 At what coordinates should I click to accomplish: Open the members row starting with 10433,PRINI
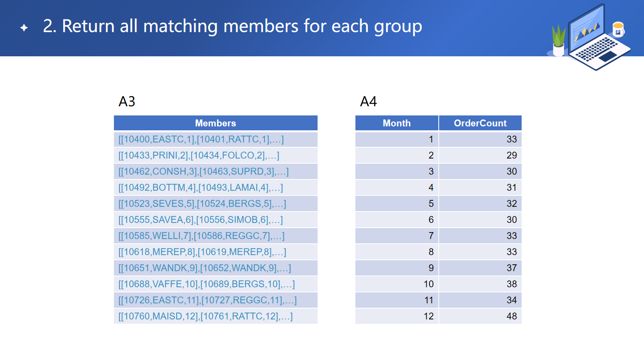point(199,156)
